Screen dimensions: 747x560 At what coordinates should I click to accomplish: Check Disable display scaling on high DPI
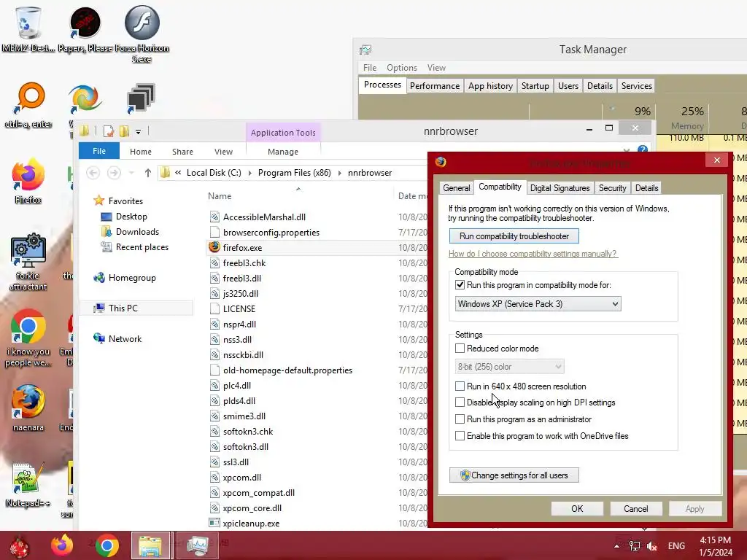460,402
